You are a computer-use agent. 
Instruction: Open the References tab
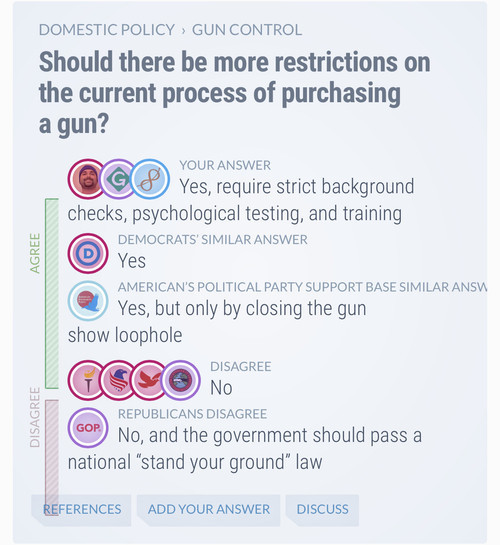click(82, 509)
